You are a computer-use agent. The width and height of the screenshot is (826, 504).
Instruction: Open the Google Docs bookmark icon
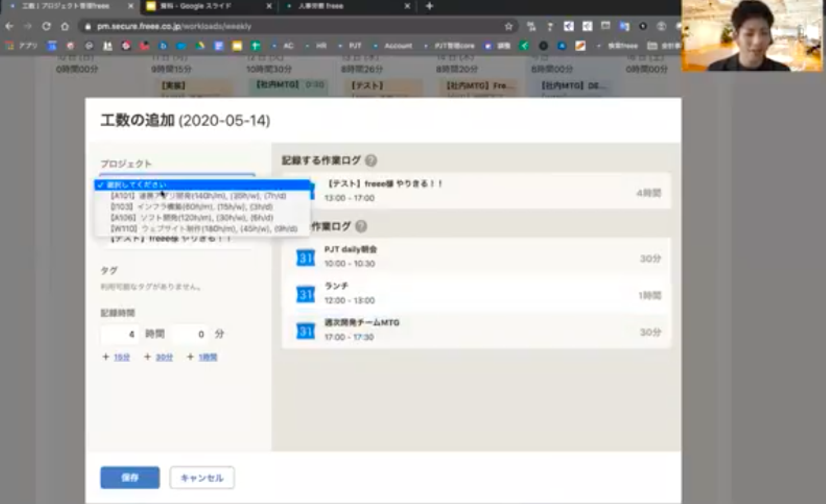219,46
